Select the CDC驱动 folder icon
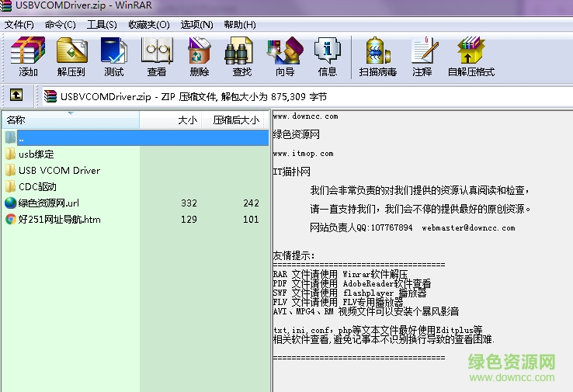The width and height of the screenshot is (573, 392). click(11, 186)
